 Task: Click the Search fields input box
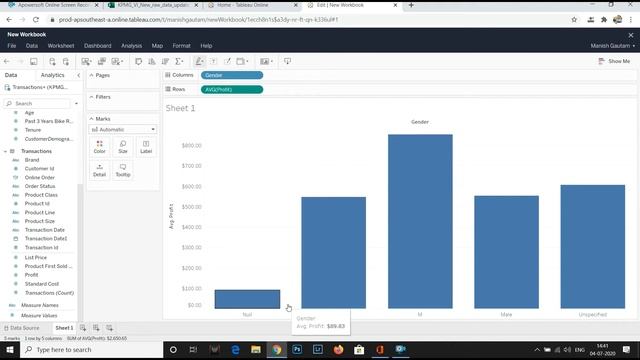(38, 104)
